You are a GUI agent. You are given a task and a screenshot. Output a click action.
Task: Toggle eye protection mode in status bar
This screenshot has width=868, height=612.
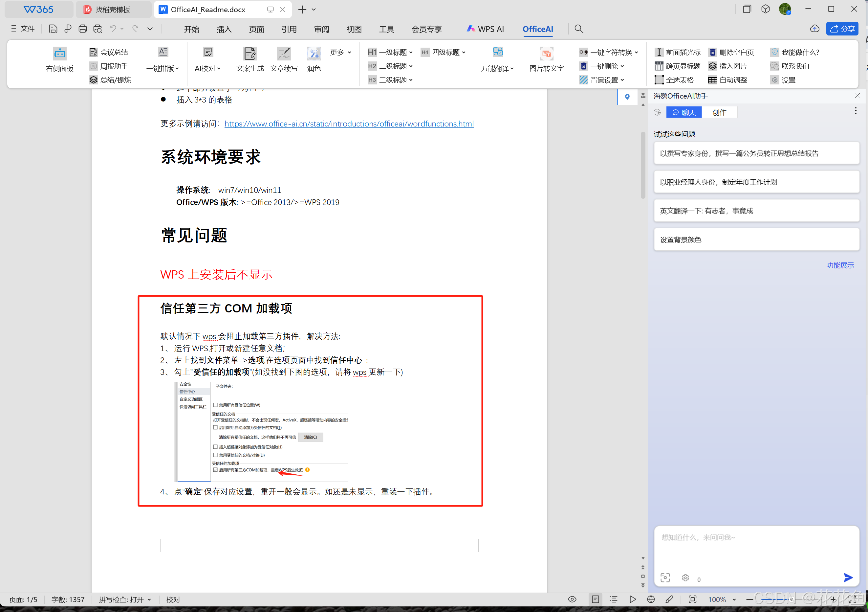(572, 600)
